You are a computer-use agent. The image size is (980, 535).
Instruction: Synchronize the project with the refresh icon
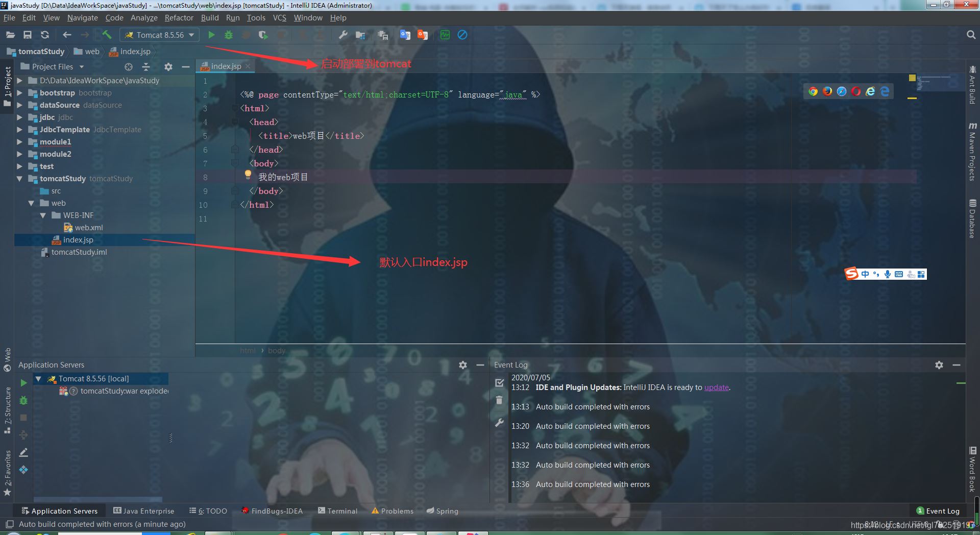[45, 35]
